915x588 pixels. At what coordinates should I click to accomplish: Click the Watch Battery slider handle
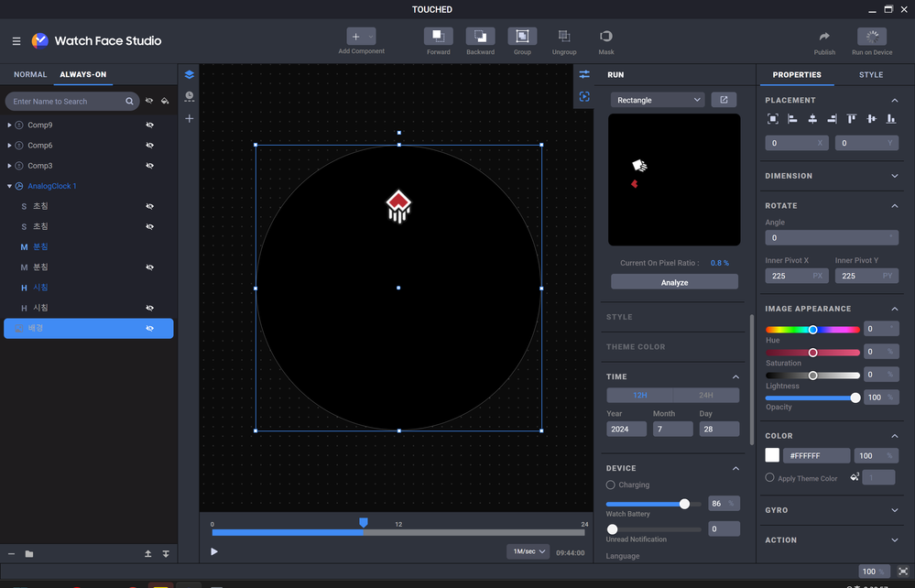(684, 504)
